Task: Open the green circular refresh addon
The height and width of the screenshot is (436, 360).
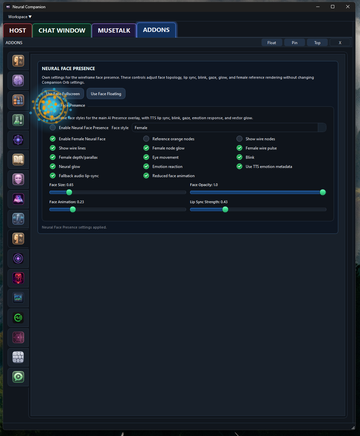Action: [x=18, y=318]
